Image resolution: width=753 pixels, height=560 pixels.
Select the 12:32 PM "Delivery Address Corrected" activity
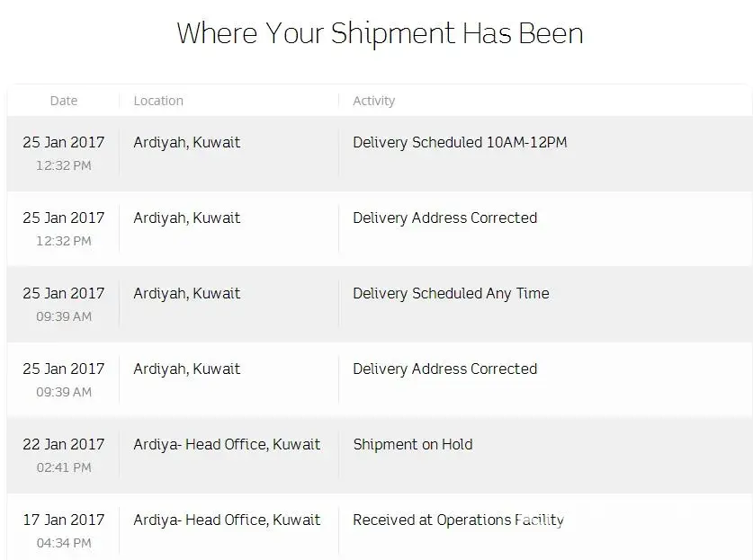444,218
